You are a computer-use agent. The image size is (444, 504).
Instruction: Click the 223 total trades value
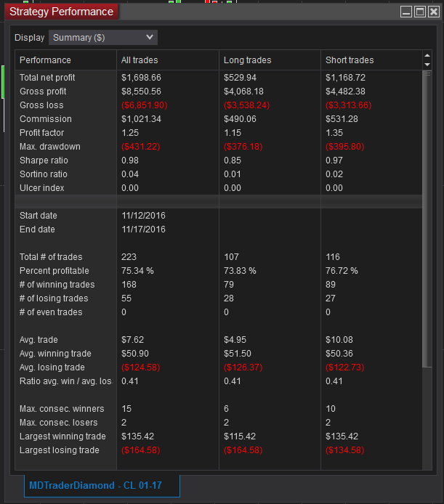tap(129, 257)
